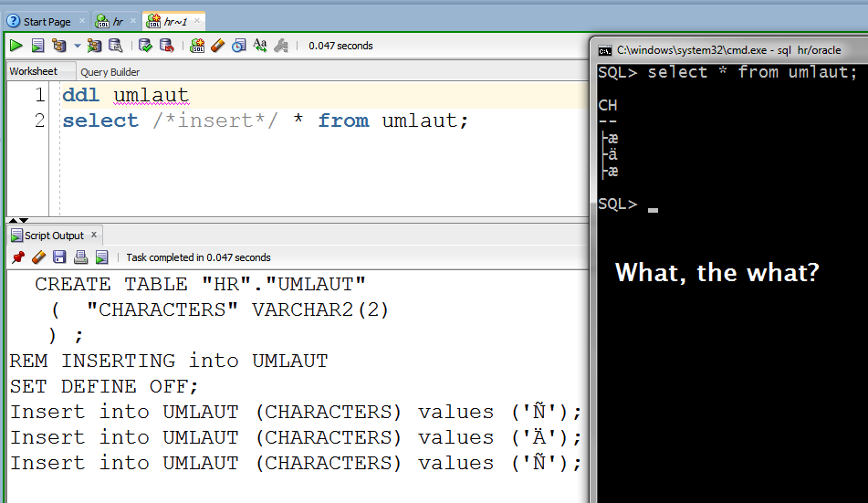
Task: Click the 'CH' column header in cmd window
Action: tap(607, 105)
